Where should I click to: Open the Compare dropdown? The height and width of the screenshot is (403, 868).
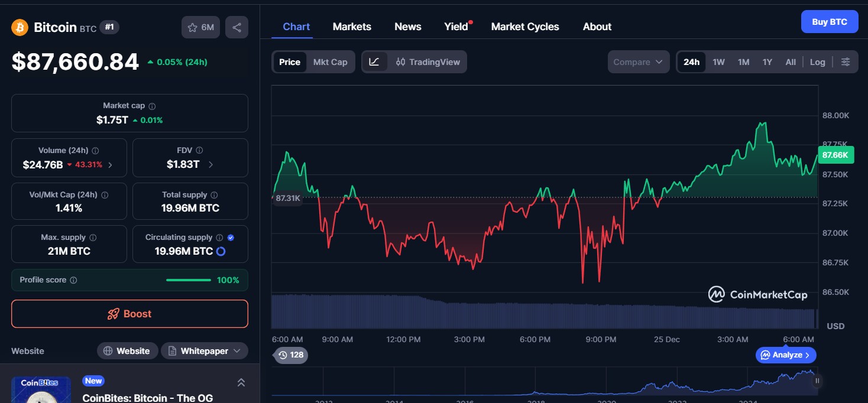(x=639, y=61)
